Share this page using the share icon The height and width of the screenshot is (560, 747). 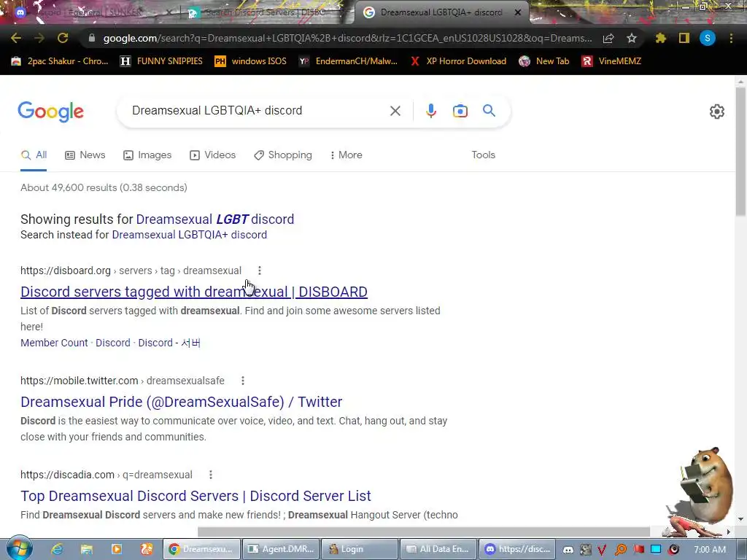coord(608,38)
